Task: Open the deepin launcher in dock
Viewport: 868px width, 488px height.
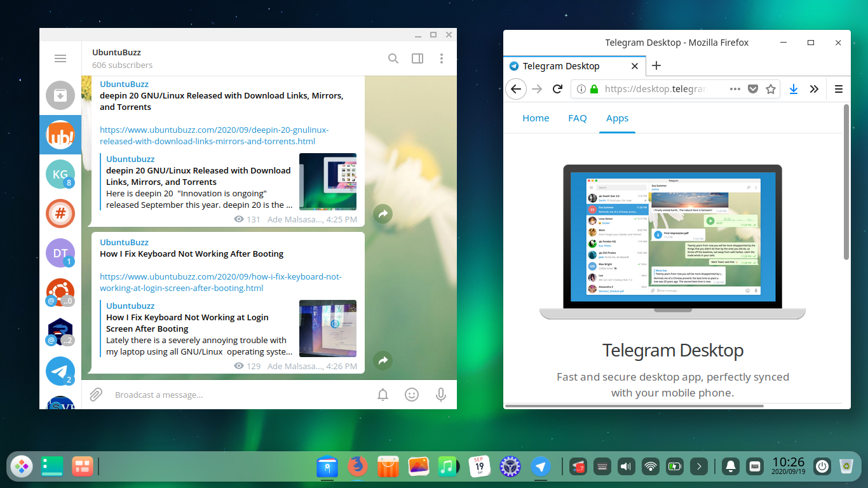Action: pos(22,466)
